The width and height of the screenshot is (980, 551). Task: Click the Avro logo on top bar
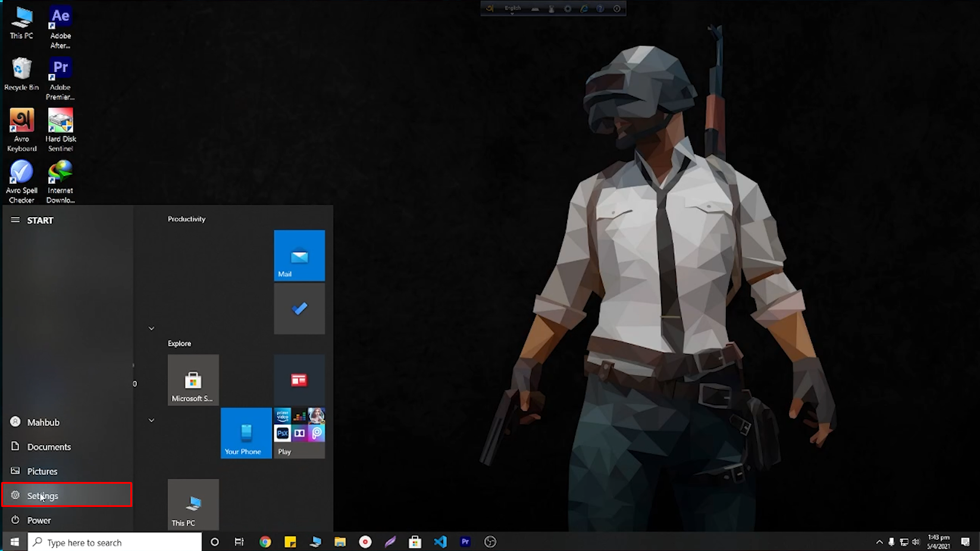click(x=490, y=8)
